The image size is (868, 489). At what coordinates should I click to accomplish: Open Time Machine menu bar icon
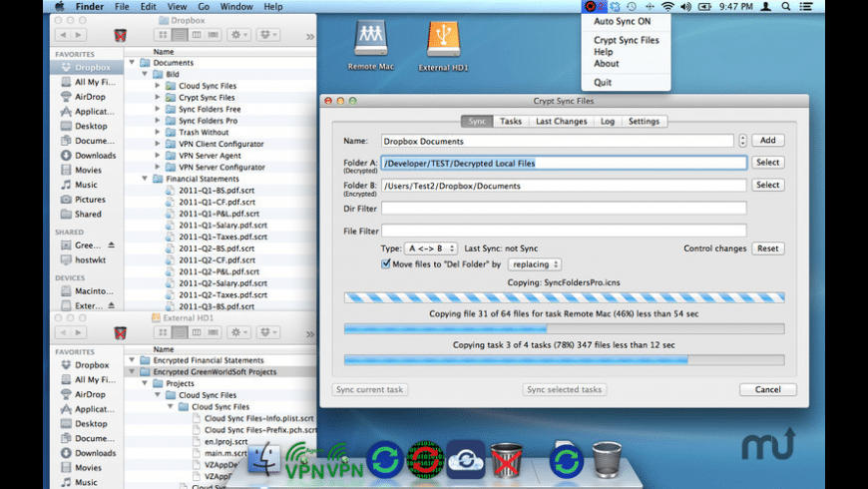(x=632, y=7)
